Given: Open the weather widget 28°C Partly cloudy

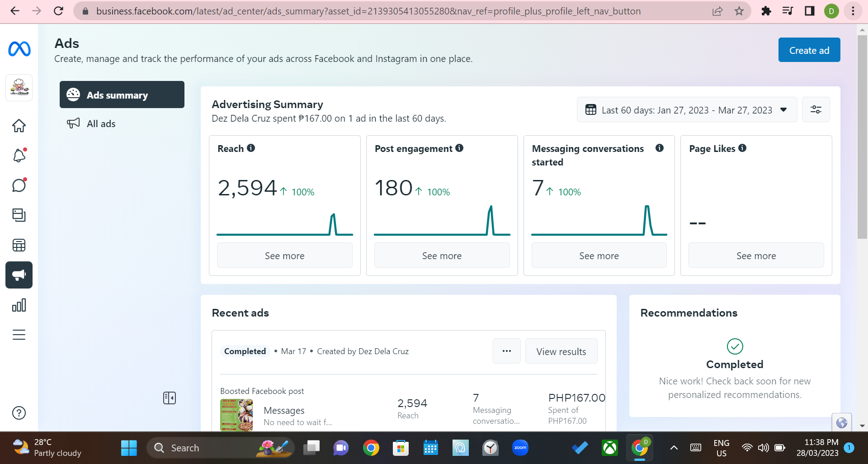Looking at the screenshot, I should click(x=47, y=447).
